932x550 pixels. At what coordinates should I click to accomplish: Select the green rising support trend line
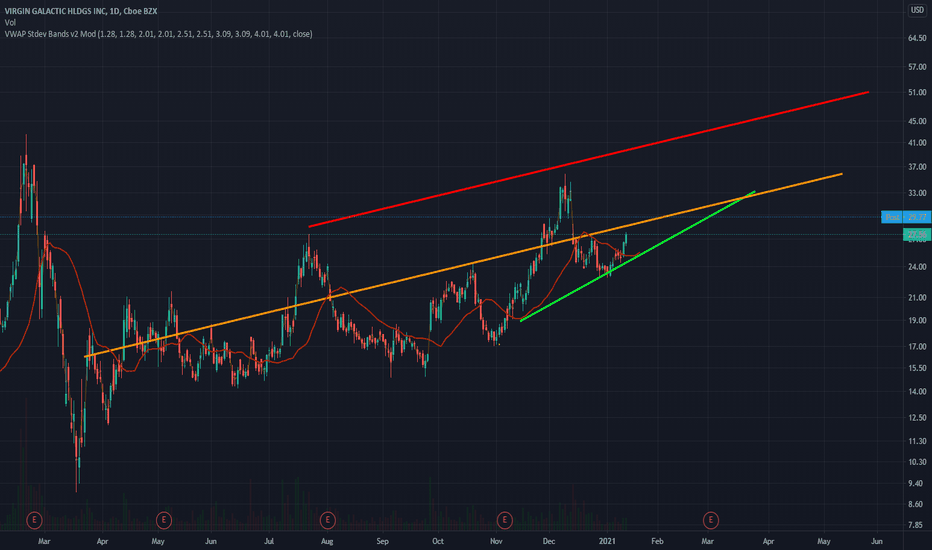point(637,256)
